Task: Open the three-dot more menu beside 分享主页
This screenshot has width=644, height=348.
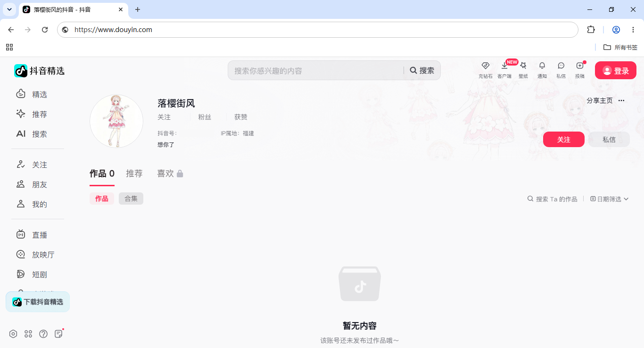Action: [x=621, y=100]
